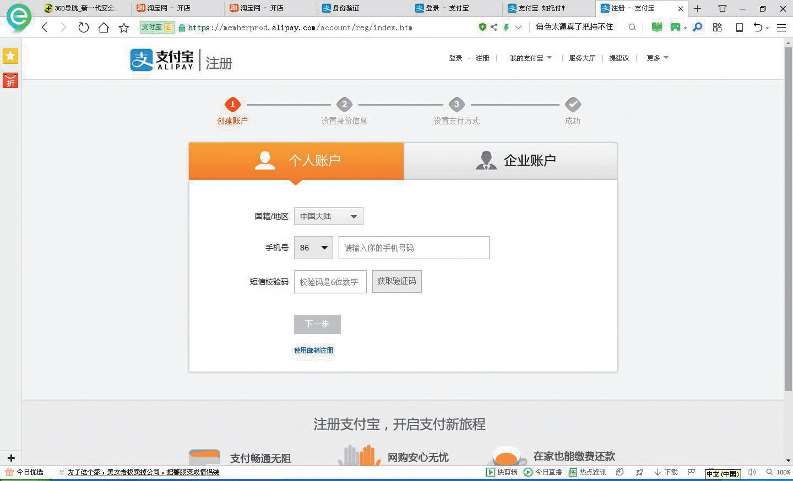This screenshot has width=793, height=481.
Task: Click the blue magnifier toolbar icon
Action: [697, 27]
